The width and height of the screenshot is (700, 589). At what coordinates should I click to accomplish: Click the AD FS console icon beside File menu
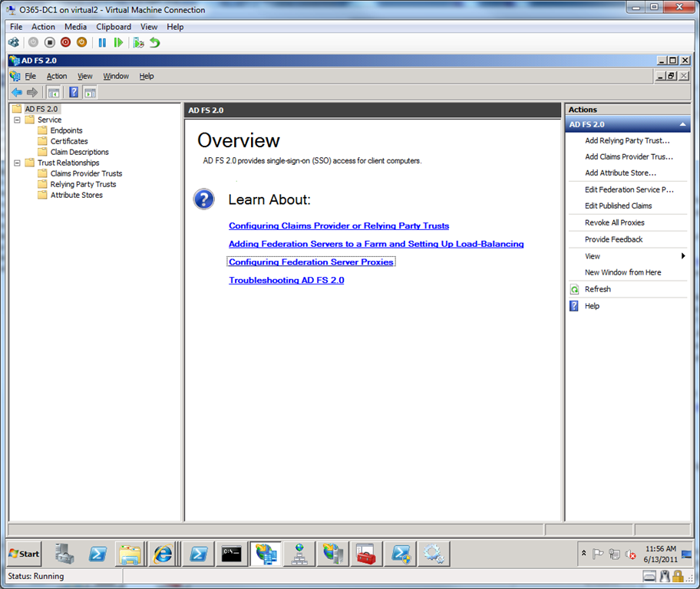coord(15,76)
